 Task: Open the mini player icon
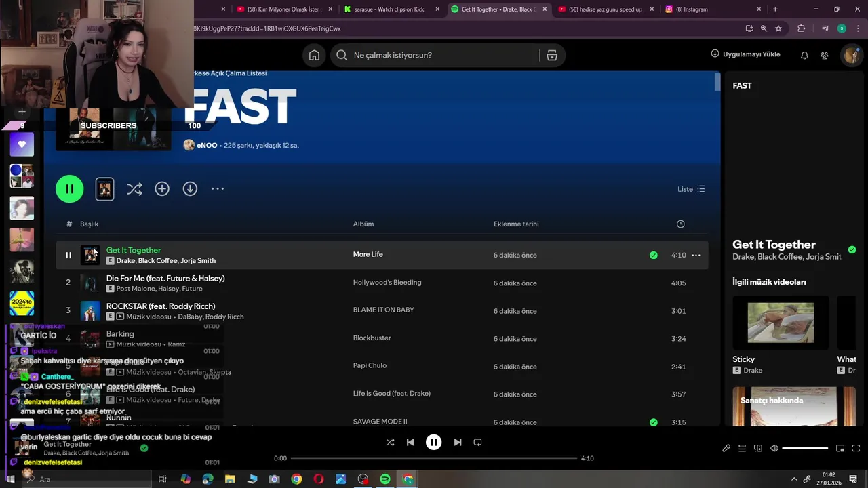click(840, 449)
